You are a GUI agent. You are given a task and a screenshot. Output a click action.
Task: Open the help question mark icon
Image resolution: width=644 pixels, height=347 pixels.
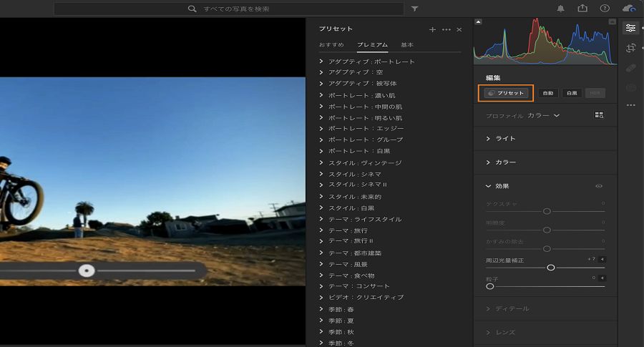605,8
